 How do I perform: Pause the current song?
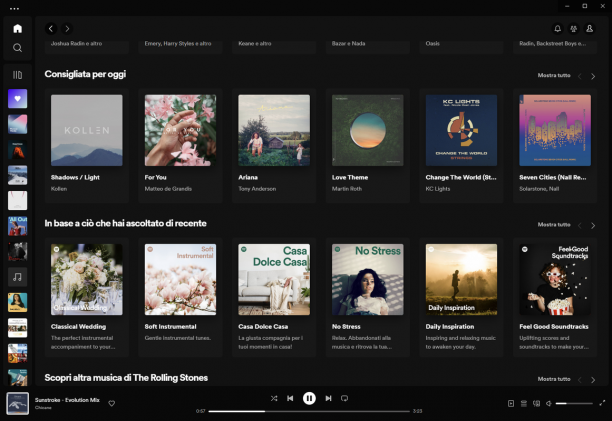(x=309, y=398)
